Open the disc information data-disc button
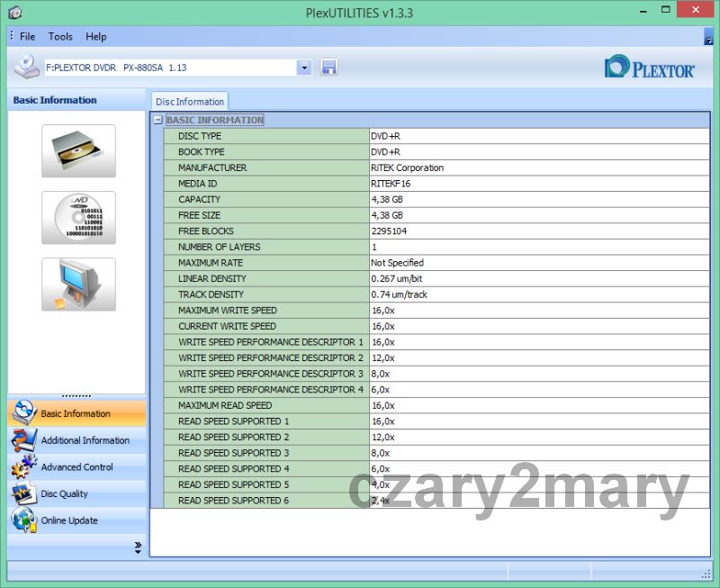Screen dimensions: 720x588 click(x=78, y=218)
